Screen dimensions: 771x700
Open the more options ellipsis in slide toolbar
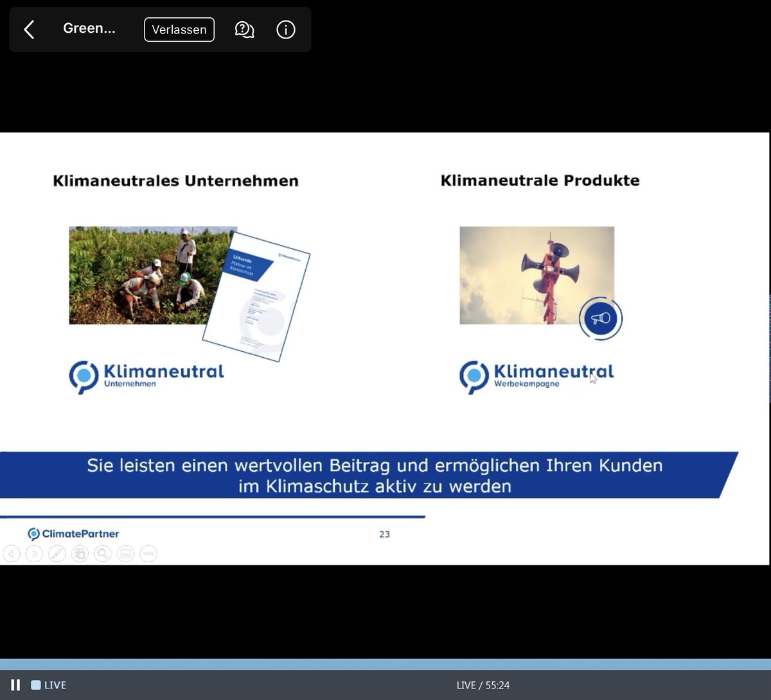click(x=148, y=554)
